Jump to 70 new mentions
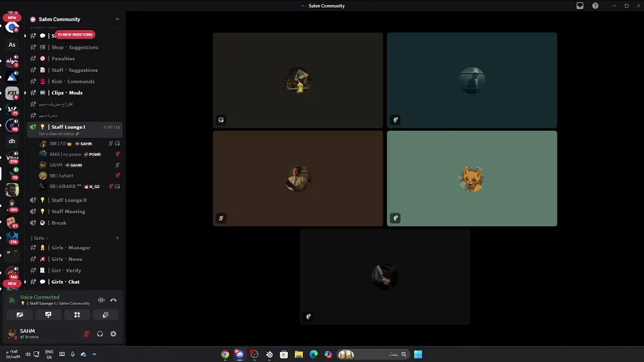 [74, 35]
